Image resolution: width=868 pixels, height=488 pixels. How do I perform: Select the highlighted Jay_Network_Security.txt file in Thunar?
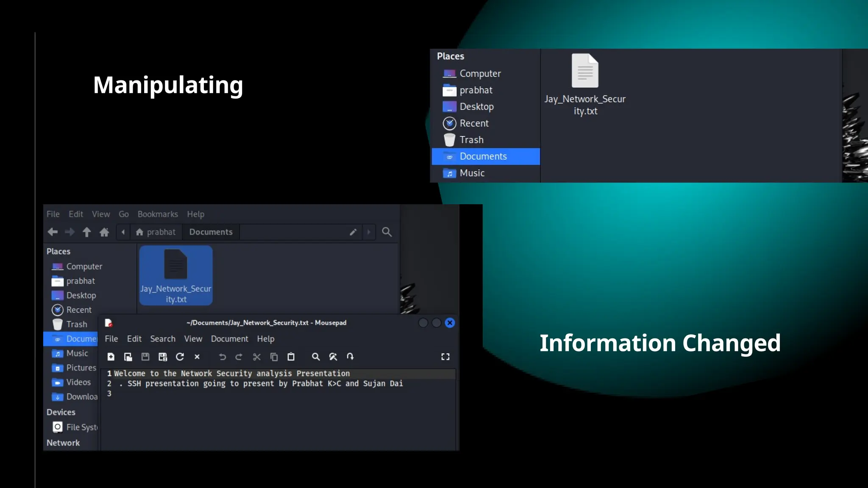(176, 275)
